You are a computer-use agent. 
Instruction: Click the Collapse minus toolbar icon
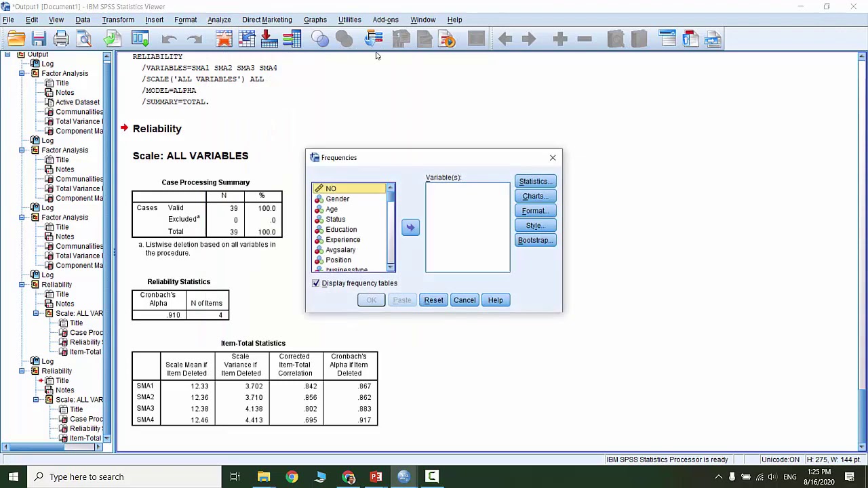click(585, 39)
